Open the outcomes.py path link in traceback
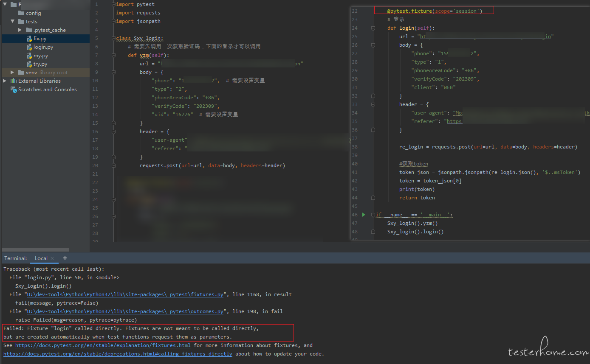Screen dimensions: 590x364 (125, 311)
